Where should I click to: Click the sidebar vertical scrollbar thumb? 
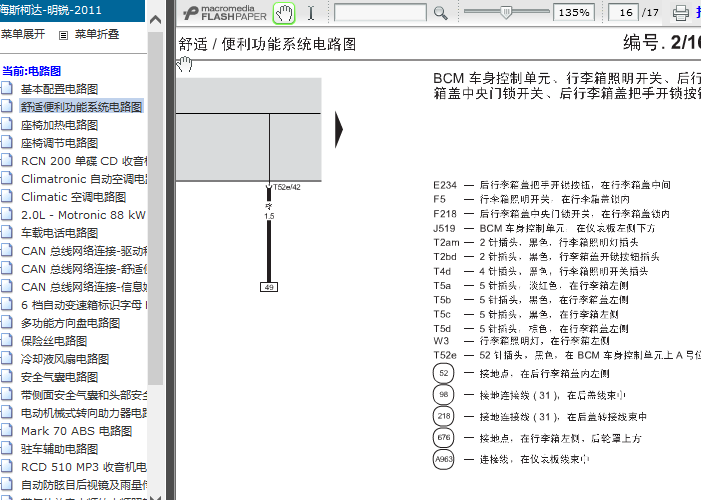[156, 208]
